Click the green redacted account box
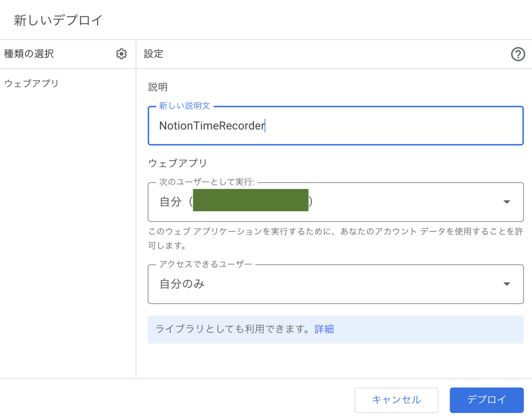This screenshot has width=532, height=419. pos(250,200)
